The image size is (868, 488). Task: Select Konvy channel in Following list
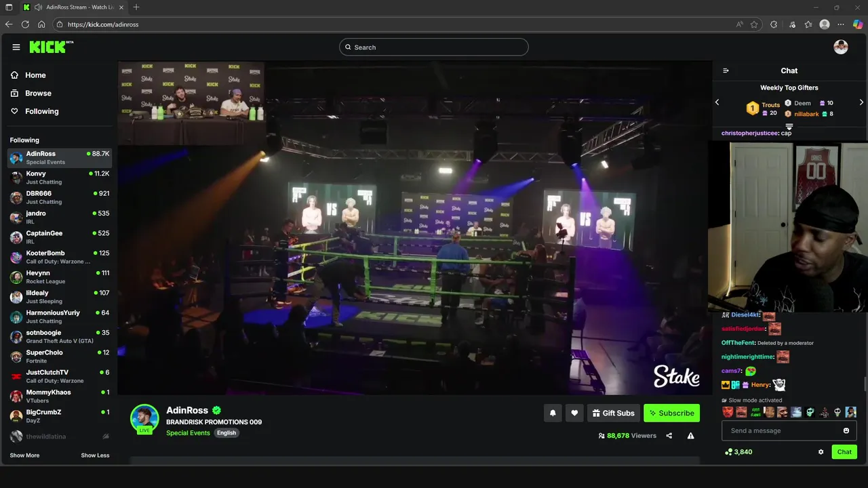pyautogui.click(x=60, y=178)
